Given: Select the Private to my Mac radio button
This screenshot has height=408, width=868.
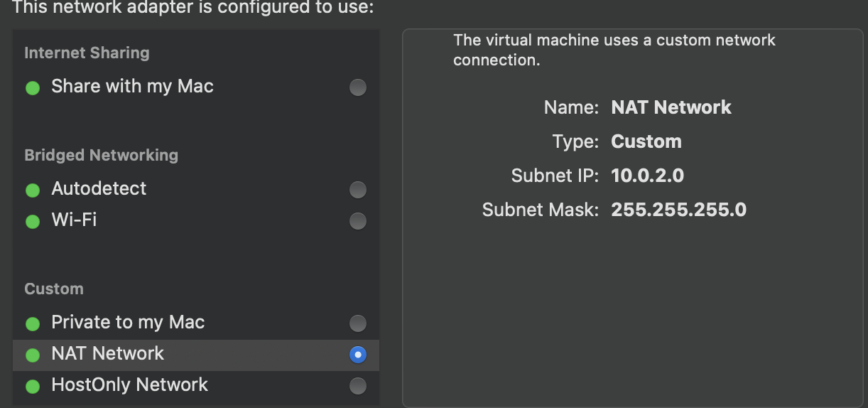Looking at the screenshot, I should tap(358, 323).
